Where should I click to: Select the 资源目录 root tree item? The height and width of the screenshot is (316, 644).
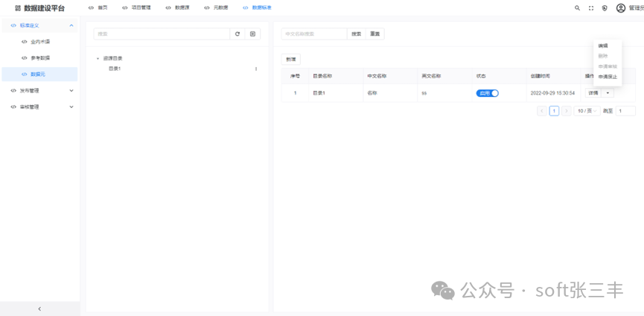click(113, 59)
